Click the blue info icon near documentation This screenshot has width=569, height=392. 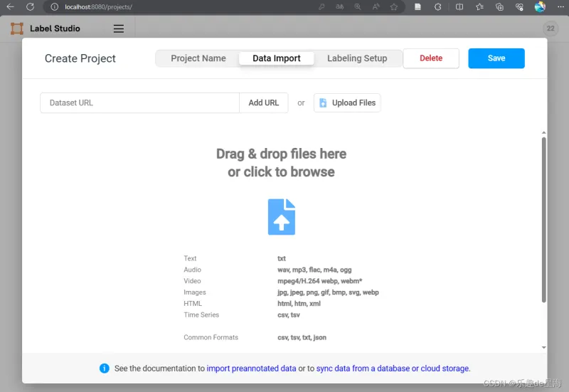tap(105, 369)
